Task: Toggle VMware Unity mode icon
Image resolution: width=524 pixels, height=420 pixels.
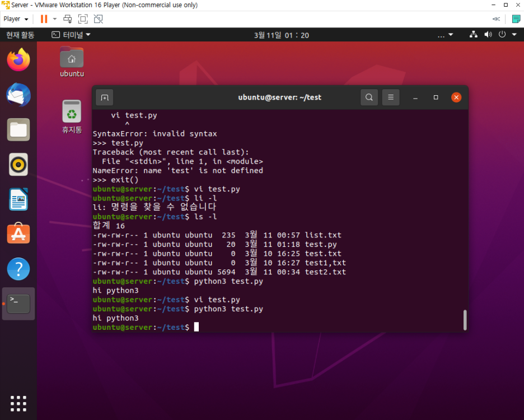Action: 99,19
